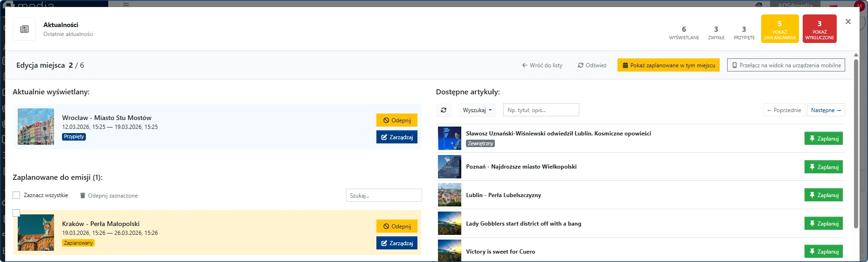Screen dimensions: 868x262
Task: Open Zarządzaj for Wrocław - Miasto Stu Mostów
Action: [396, 137]
